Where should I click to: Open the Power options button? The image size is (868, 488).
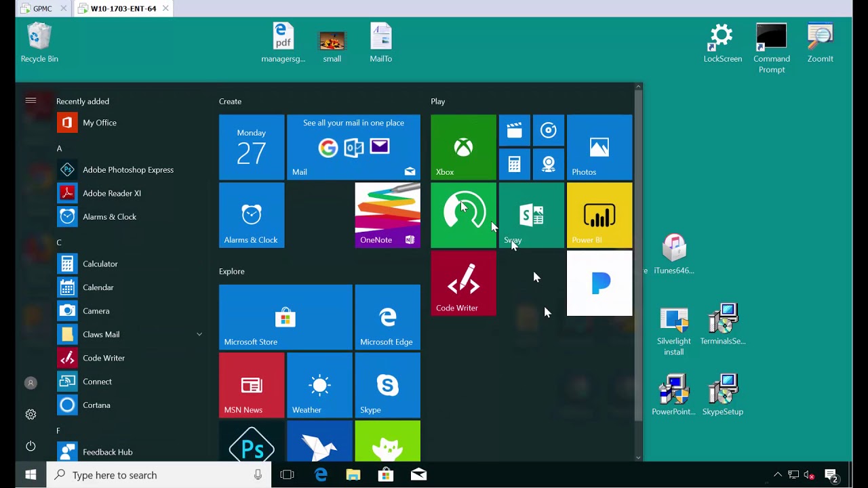[31, 446]
